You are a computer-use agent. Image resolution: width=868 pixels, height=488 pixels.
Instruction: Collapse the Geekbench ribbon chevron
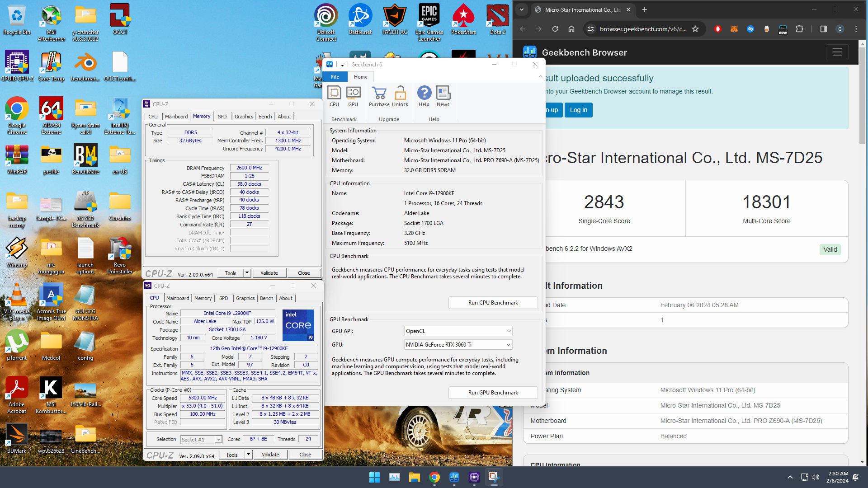[540, 77]
